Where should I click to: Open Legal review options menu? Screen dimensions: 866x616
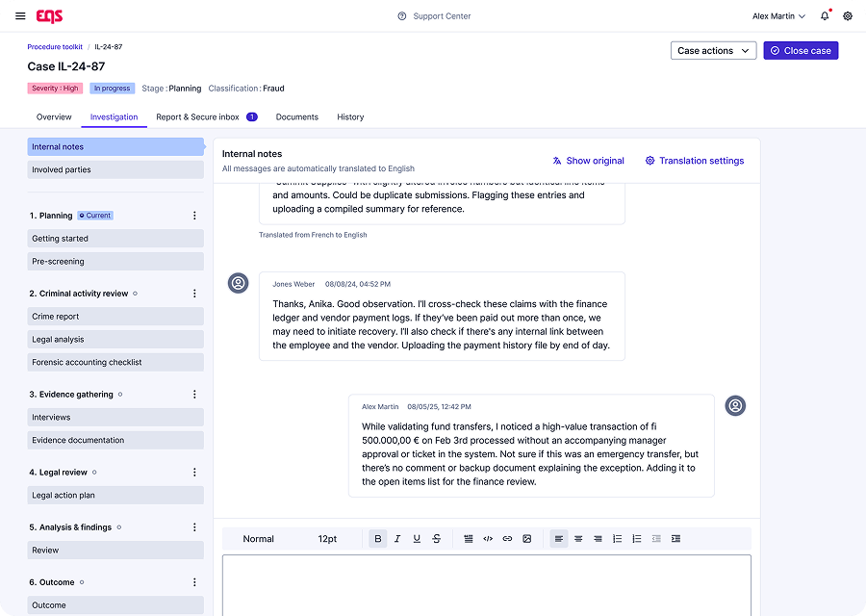[x=194, y=473]
